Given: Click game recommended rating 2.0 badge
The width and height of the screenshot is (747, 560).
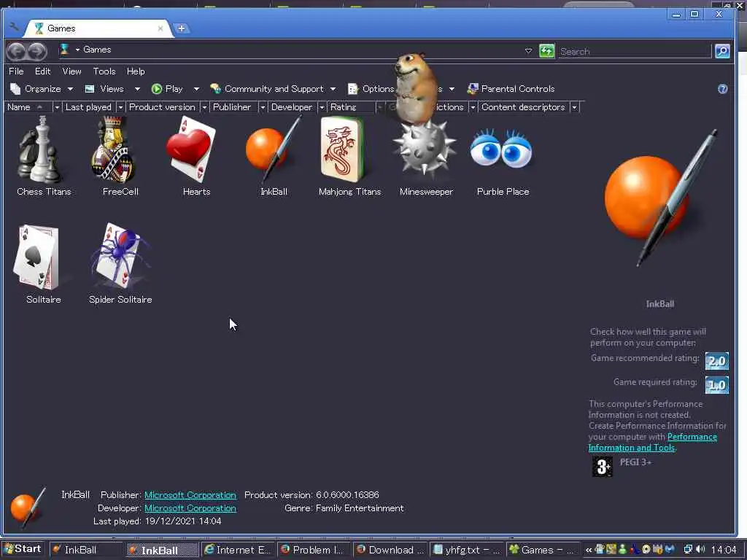Looking at the screenshot, I should (x=716, y=361).
